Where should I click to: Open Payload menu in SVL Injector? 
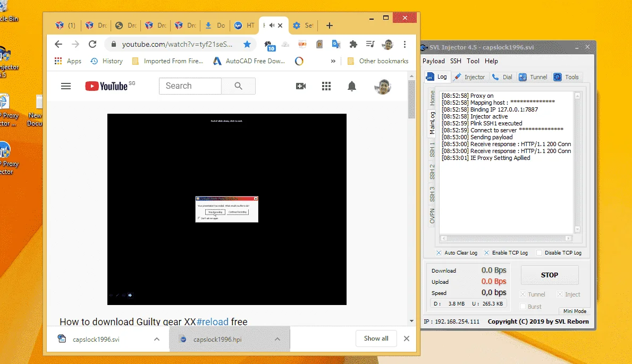433,61
